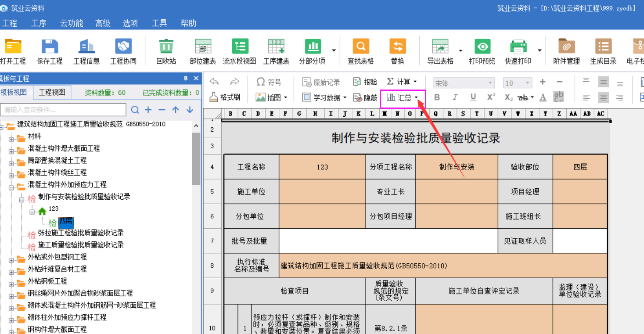Click the undo arrow icon
644x334 pixels.
(x=214, y=82)
